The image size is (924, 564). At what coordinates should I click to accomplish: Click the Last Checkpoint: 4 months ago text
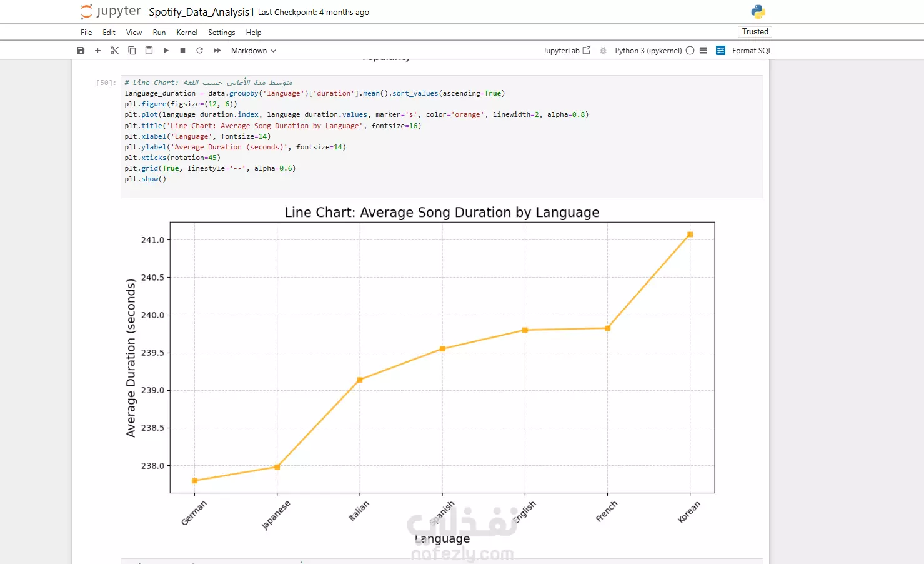pyautogui.click(x=314, y=13)
